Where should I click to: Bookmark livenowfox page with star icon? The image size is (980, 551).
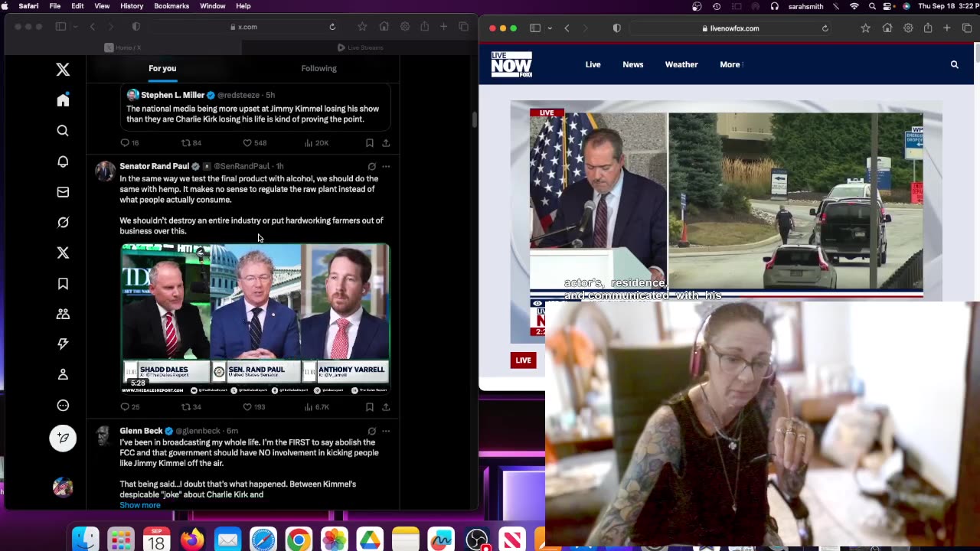[x=865, y=28]
